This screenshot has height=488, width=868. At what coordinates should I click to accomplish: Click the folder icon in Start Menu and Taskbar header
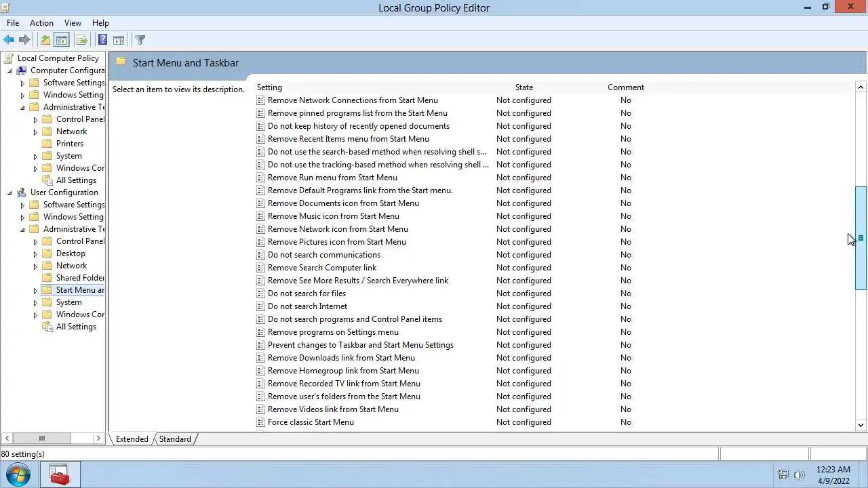[x=121, y=62]
